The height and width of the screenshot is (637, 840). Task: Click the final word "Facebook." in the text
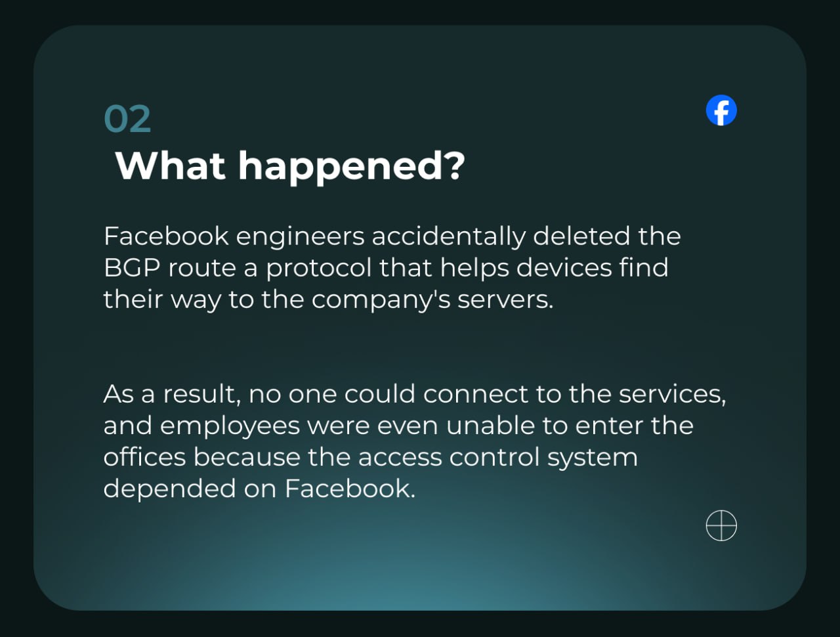point(350,489)
